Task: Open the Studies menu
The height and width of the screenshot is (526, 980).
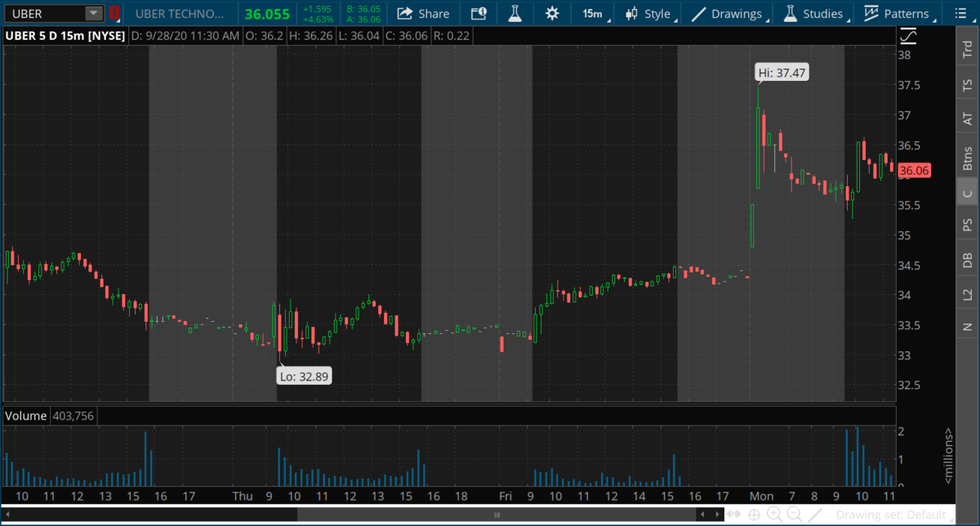Action: pos(813,14)
